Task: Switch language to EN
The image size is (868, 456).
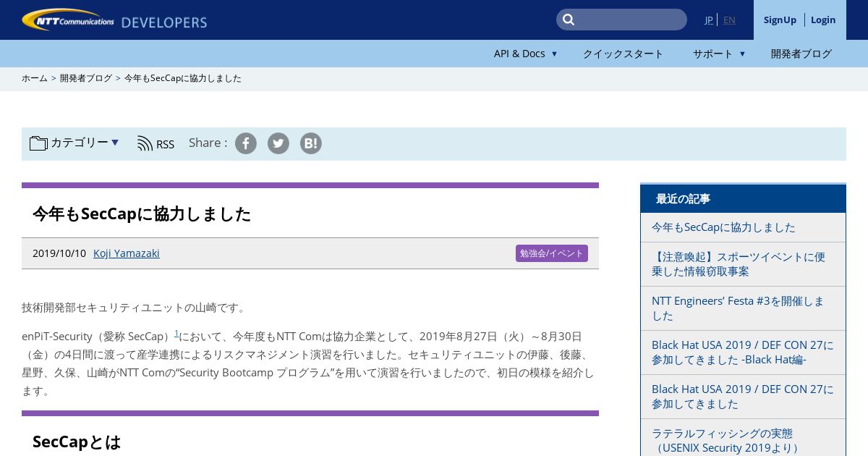Action: click(729, 20)
